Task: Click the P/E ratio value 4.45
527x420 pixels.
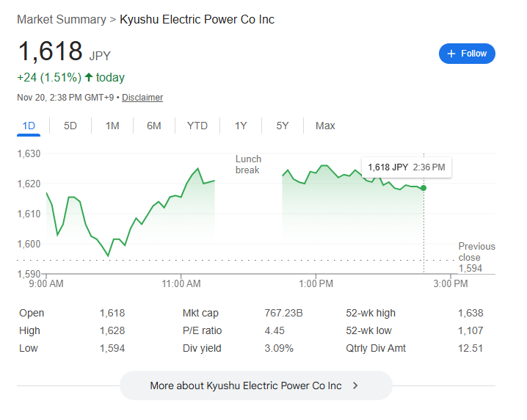Action: [275, 330]
